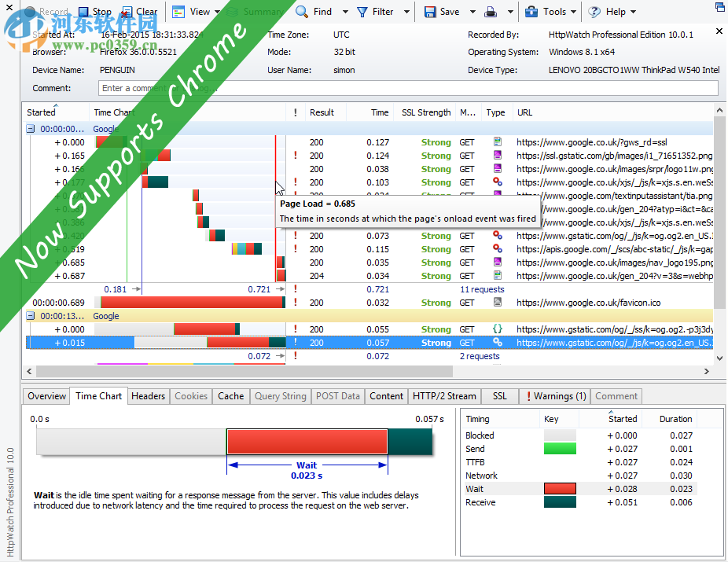Click the Save icon on the toolbar
This screenshot has height=562, width=728.
point(429,12)
